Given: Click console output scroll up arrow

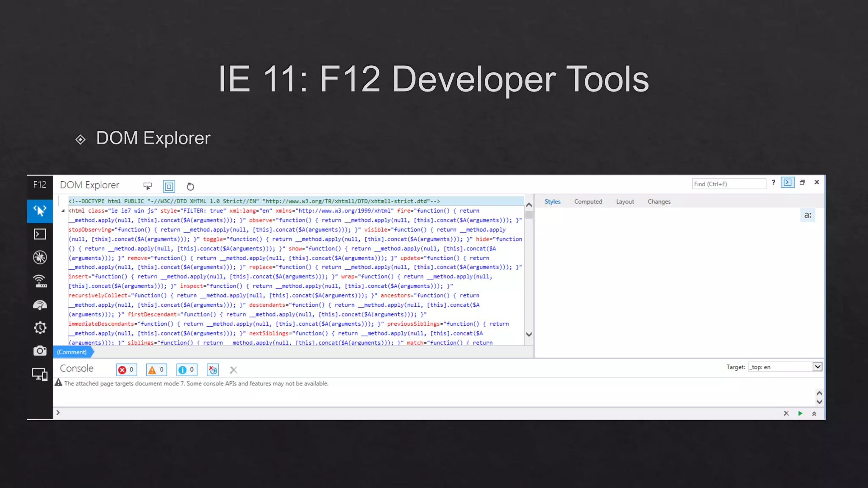Looking at the screenshot, I should [x=819, y=393].
